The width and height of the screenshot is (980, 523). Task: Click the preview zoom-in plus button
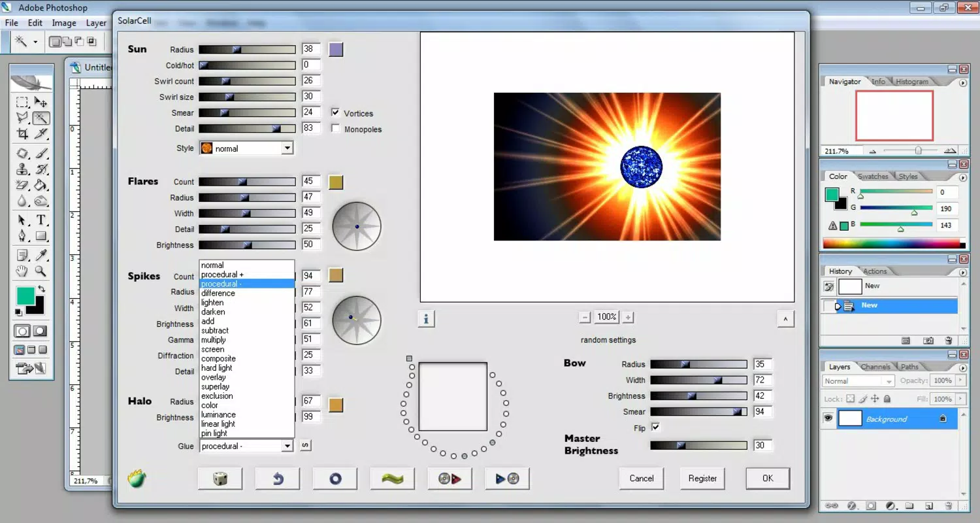tap(628, 317)
